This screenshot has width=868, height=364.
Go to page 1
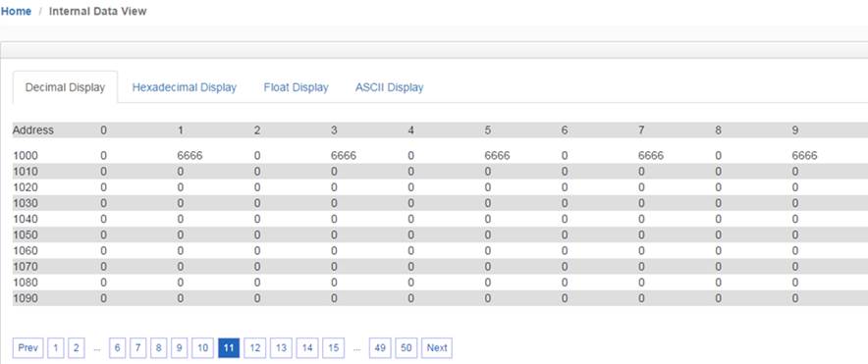55,348
